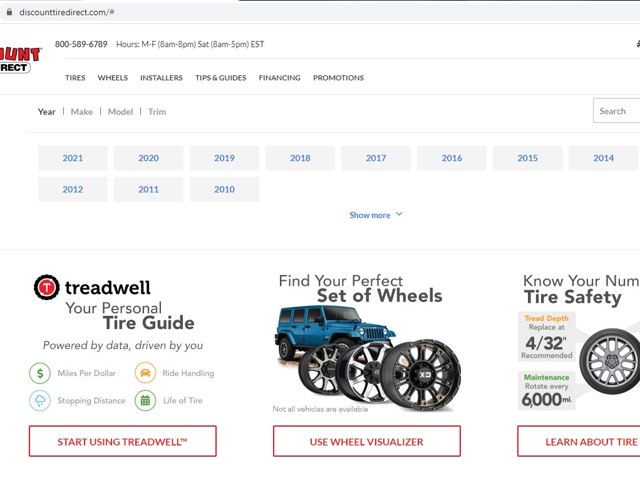Image resolution: width=640 pixels, height=482 pixels.
Task: Click the Stopping Distance rain icon
Action: click(x=40, y=400)
